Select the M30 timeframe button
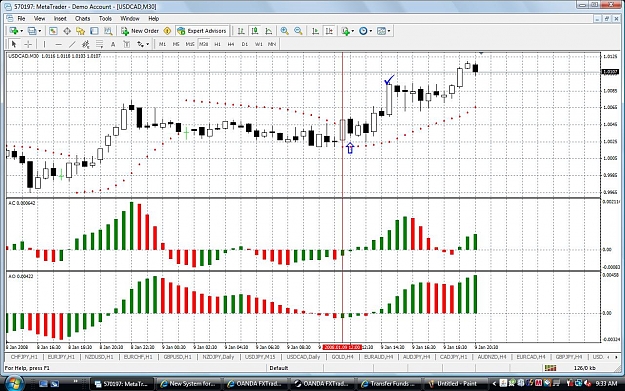Image resolution: width=625 pixels, height=391 pixels. 203,44
